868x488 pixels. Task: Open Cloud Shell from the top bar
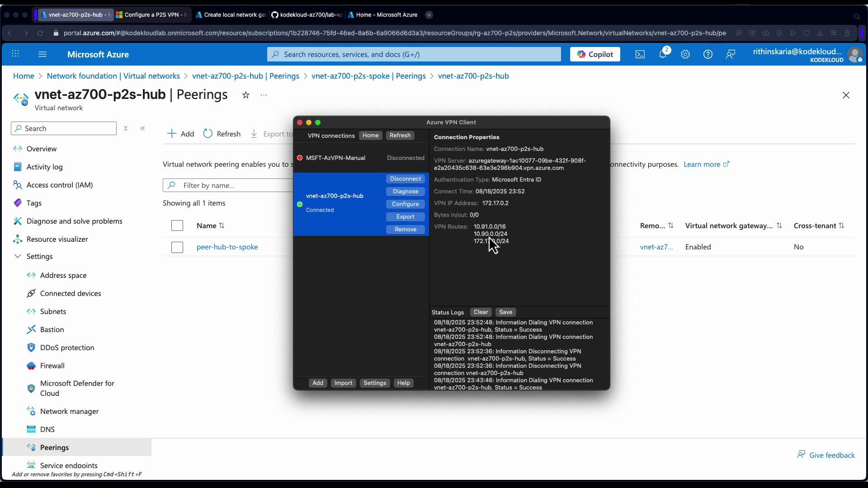(640, 54)
